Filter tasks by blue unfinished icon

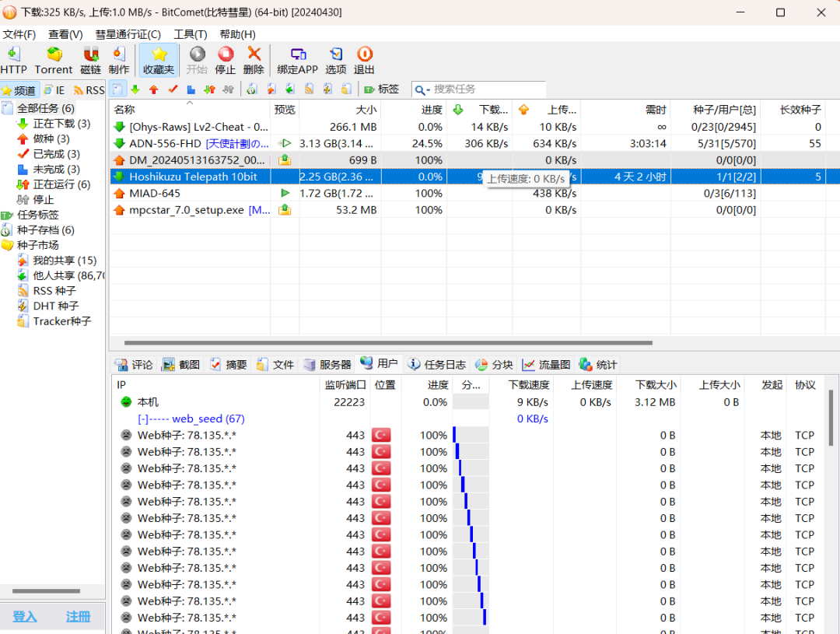click(191, 89)
